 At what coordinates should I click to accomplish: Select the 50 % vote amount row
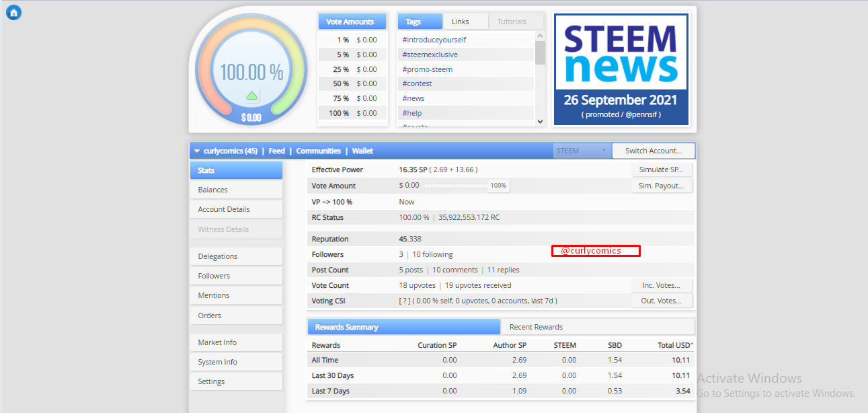point(352,83)
